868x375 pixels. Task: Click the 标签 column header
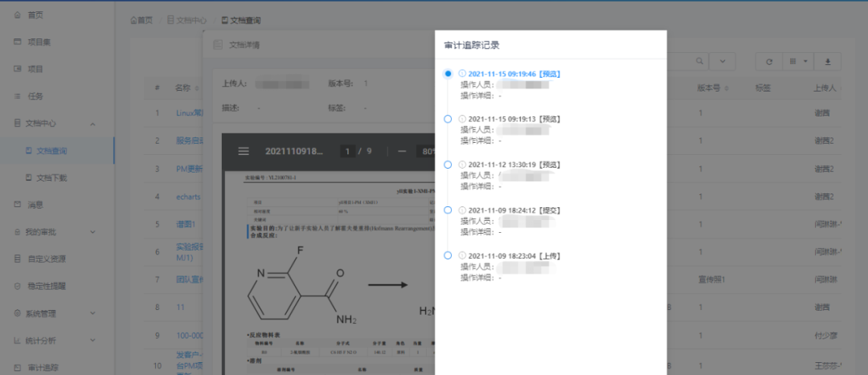point(763,88)
